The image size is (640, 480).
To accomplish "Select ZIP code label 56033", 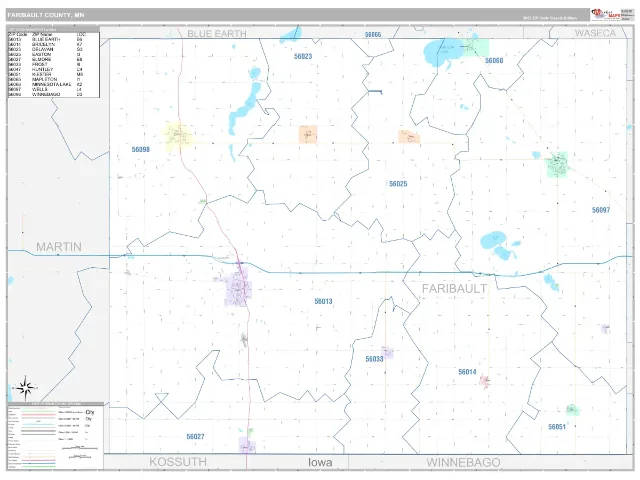I will click(374, 359).
